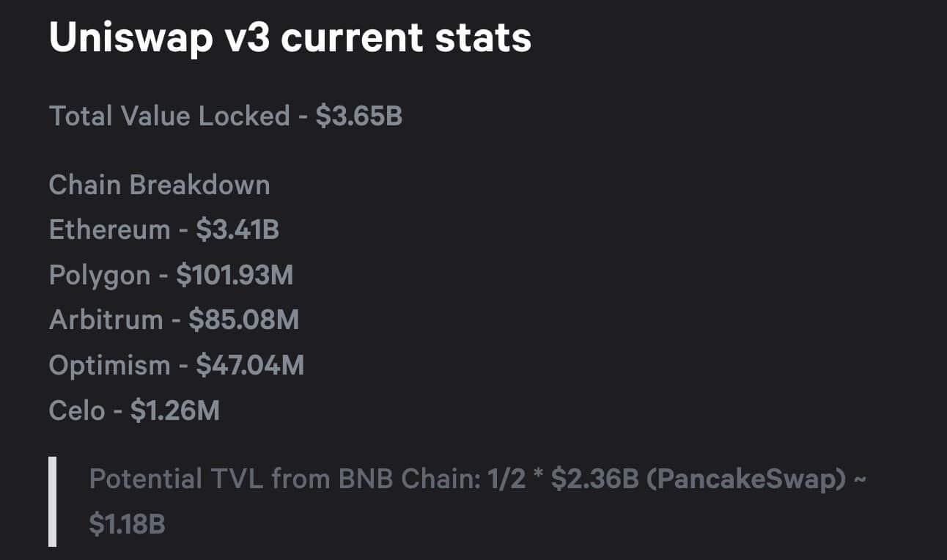Click the $47.04M Optimism value
This screenshot has width=947, height=560.
(x=250, y=365)
